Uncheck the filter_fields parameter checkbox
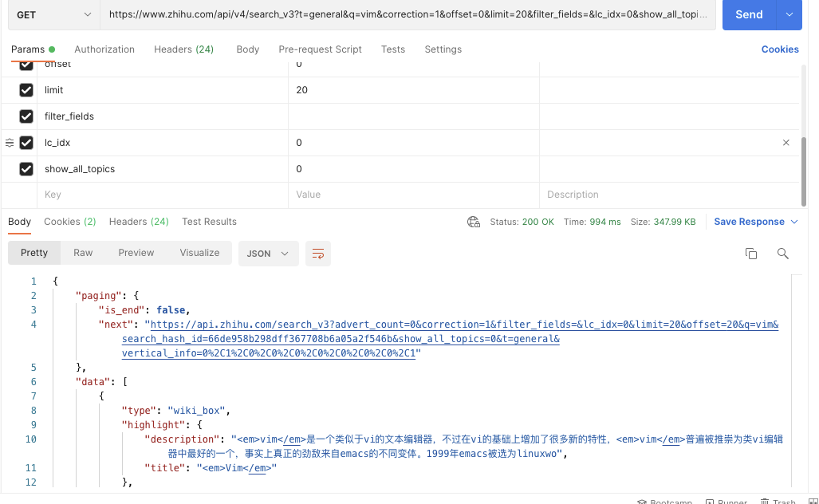Screen dimensions: 819x504 pyautogui.click(x=26, y=116)
